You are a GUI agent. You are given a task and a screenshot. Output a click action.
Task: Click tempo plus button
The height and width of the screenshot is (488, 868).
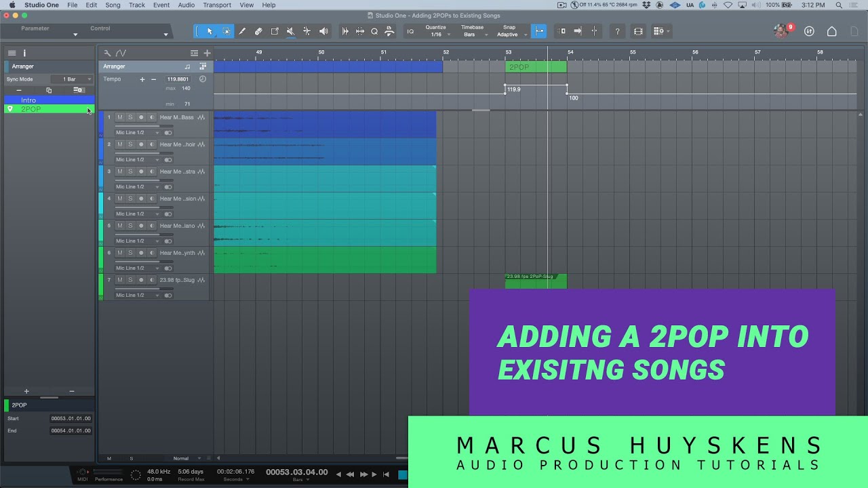tap(142, 79)
